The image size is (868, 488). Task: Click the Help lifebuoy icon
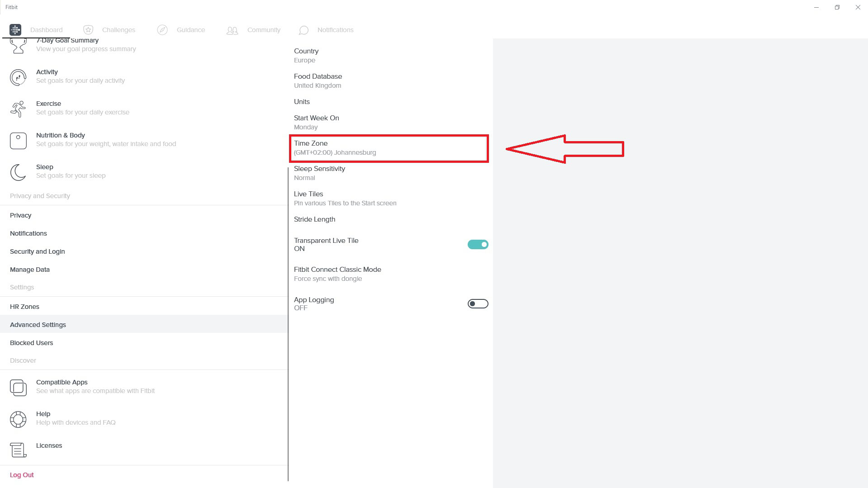point(18,419)
